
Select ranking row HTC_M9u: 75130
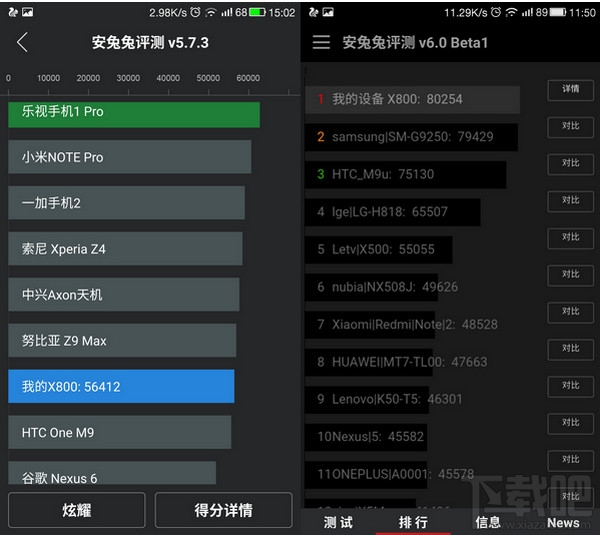click(406, 175)
